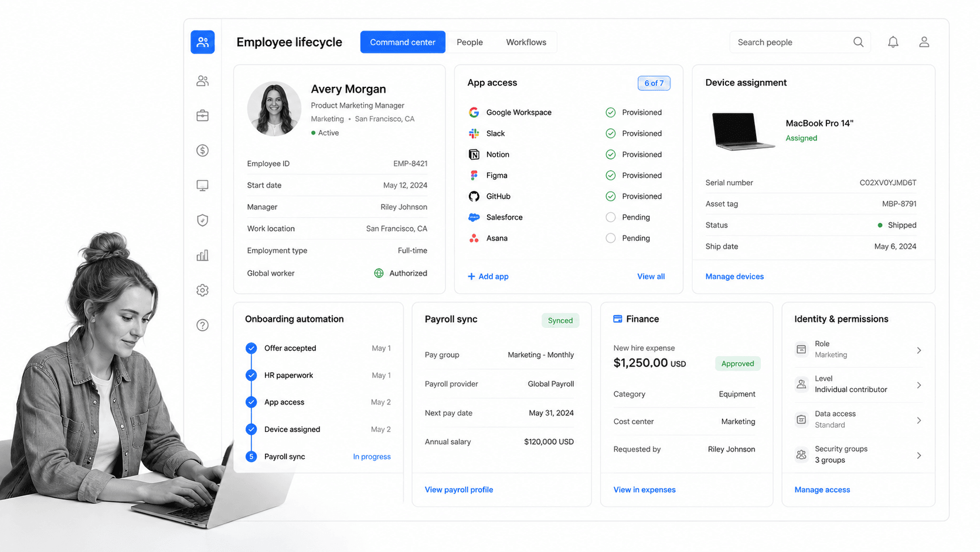Open the bar chart reports sidebar icon
Image resolution: width=980 pixels, height=552 pixels.
pos(202,255)
